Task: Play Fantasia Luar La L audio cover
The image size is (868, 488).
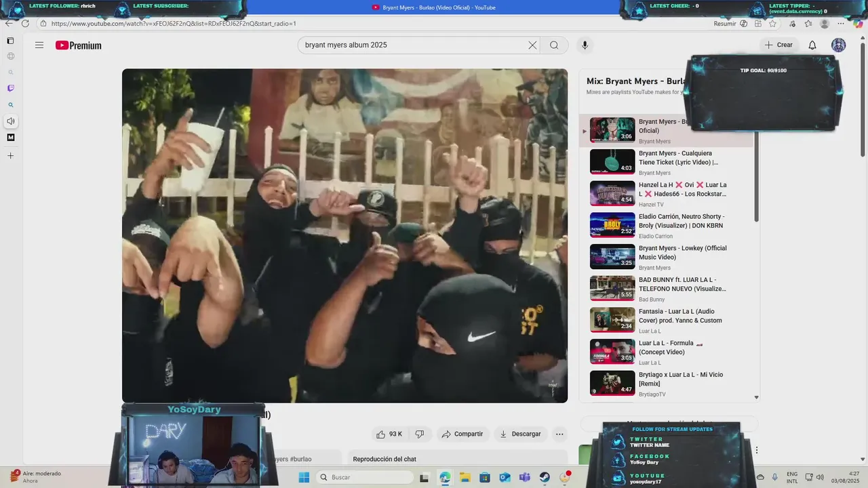Action: coord(666,321)
